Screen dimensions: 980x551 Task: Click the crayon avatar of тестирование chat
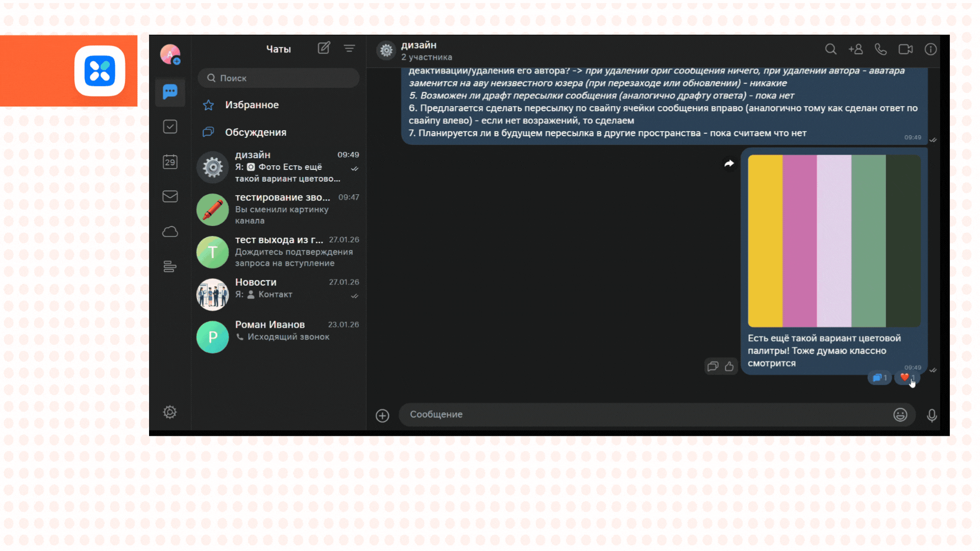pos(213,210)
